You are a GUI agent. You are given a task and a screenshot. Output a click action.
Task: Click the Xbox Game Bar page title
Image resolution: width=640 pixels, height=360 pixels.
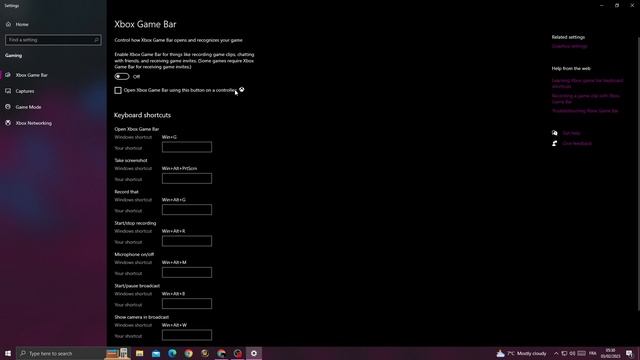click(x=145, y=24)
